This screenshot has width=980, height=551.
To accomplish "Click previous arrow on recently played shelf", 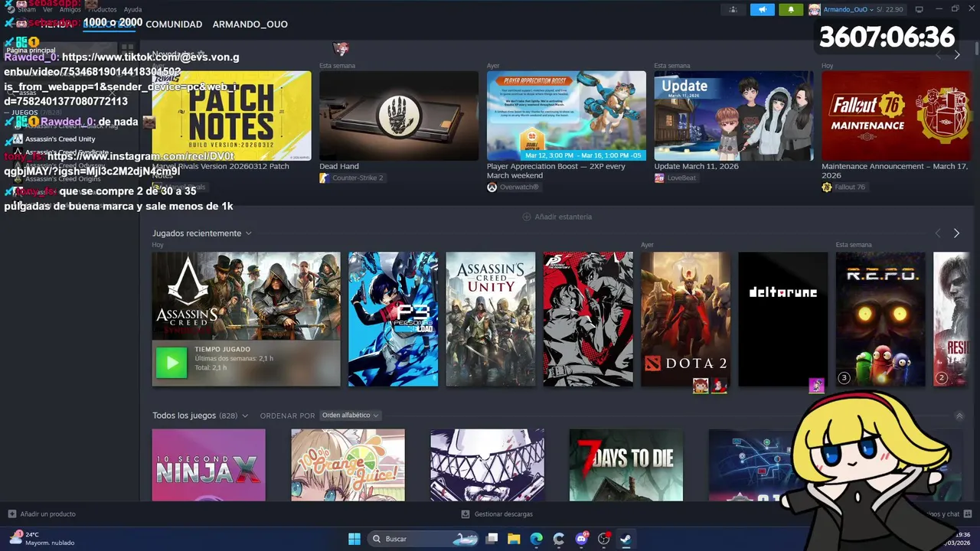I will click(938, 233).
